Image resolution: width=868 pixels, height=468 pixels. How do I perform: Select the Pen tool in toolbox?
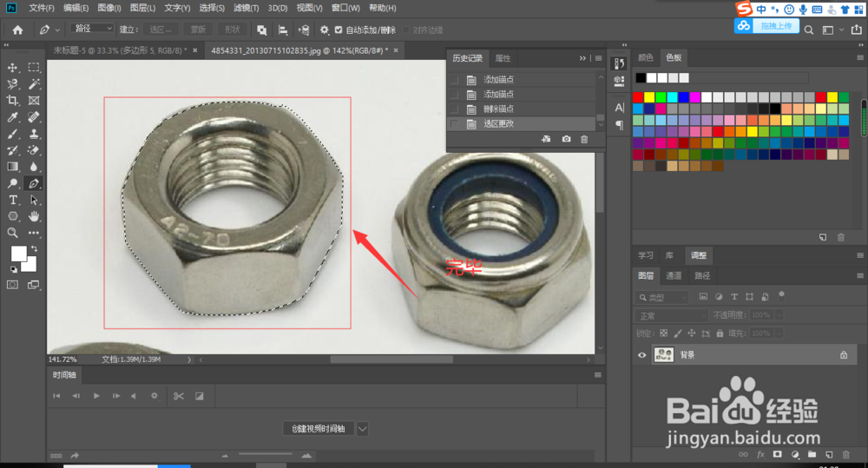tap(34, 183)
